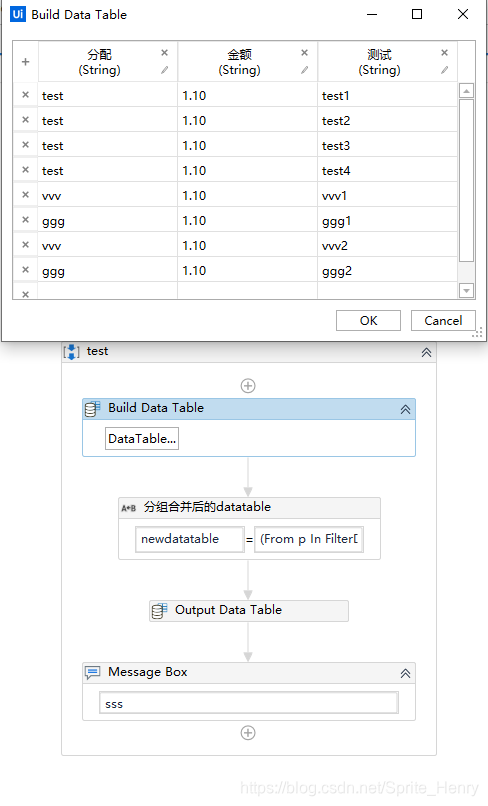Minimize the Build Data Table dialog
Viewport: 488px width, 806px height.
[372, 14]
